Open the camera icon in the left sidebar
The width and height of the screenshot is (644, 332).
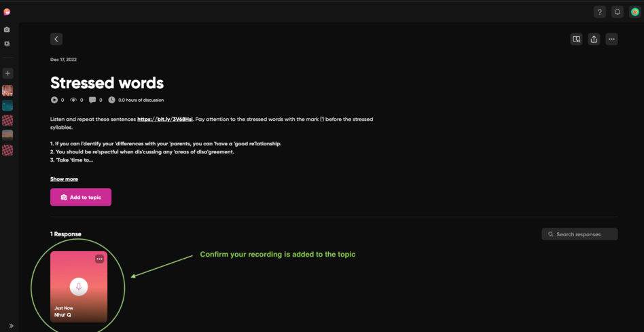7,30
